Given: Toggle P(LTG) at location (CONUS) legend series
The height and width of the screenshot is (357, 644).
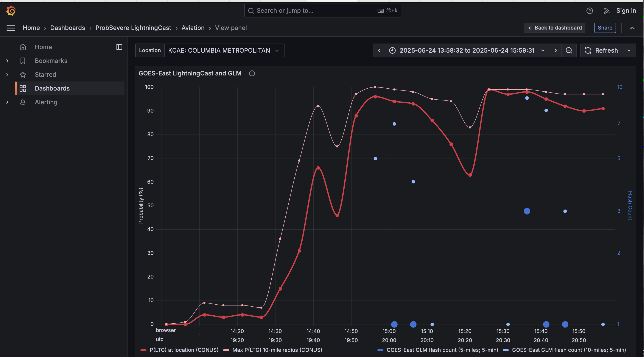Looking at the screenshot, I should [x=184, y=350].
